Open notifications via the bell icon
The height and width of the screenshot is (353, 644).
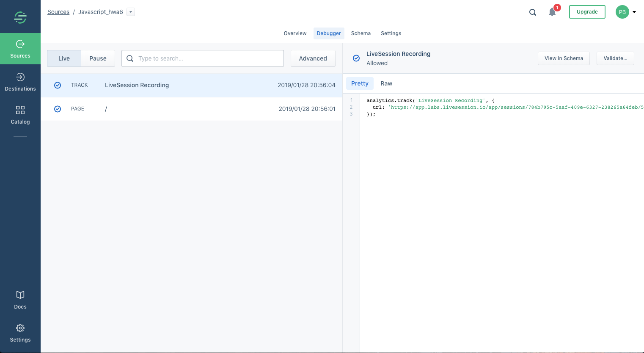pyautogui.click(x=552, y=12)
